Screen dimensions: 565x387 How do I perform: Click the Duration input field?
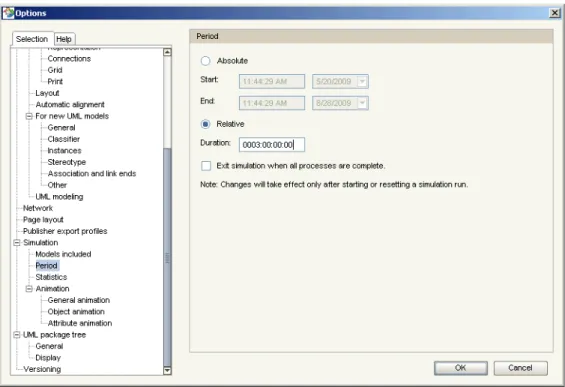pos(272,144)
